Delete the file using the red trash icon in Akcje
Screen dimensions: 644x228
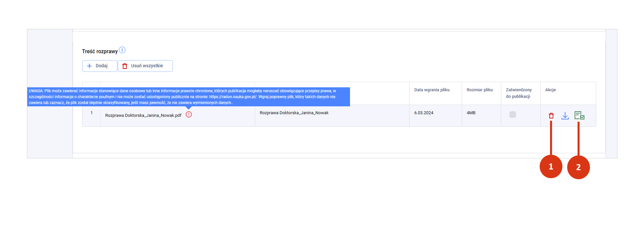pyautogui.click(x=551, y=116)
